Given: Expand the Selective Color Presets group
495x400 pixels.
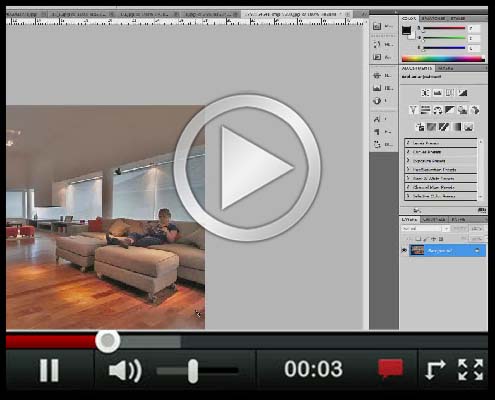Looking at the screenshot, I should 408,196.
